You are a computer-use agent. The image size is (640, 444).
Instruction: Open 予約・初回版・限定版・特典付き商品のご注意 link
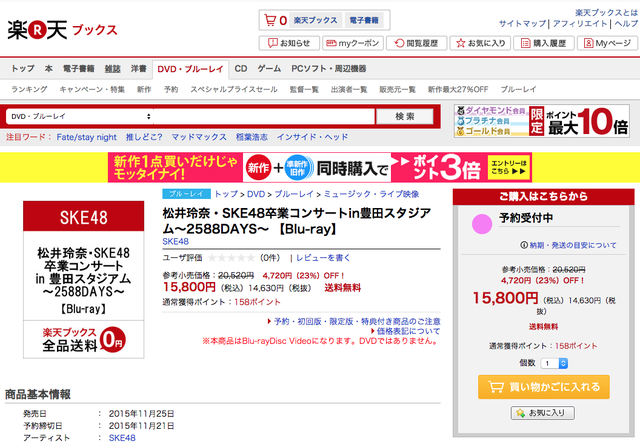357,322
